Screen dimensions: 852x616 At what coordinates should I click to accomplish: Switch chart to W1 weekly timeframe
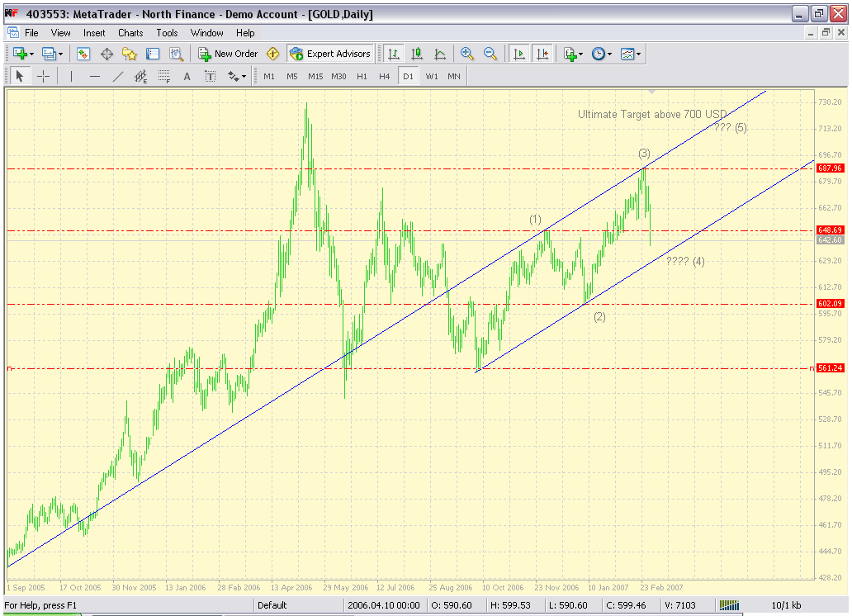pyautogui.click(x=432, y=77)
